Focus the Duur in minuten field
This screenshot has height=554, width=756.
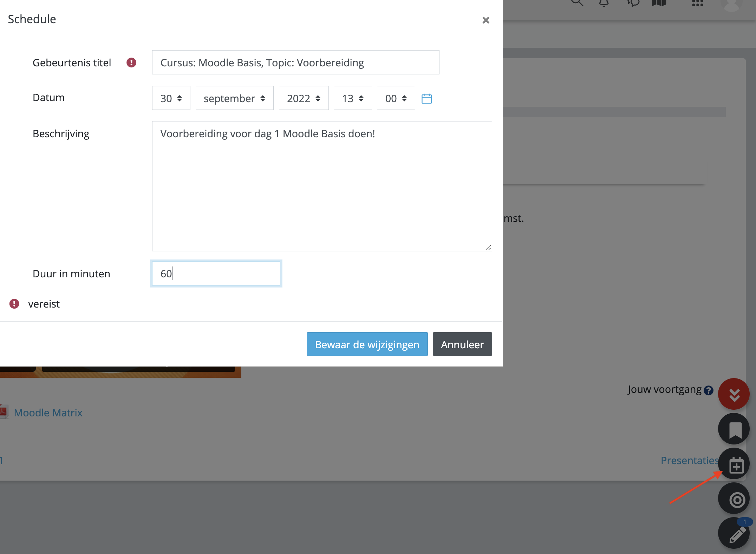(216, 273)
